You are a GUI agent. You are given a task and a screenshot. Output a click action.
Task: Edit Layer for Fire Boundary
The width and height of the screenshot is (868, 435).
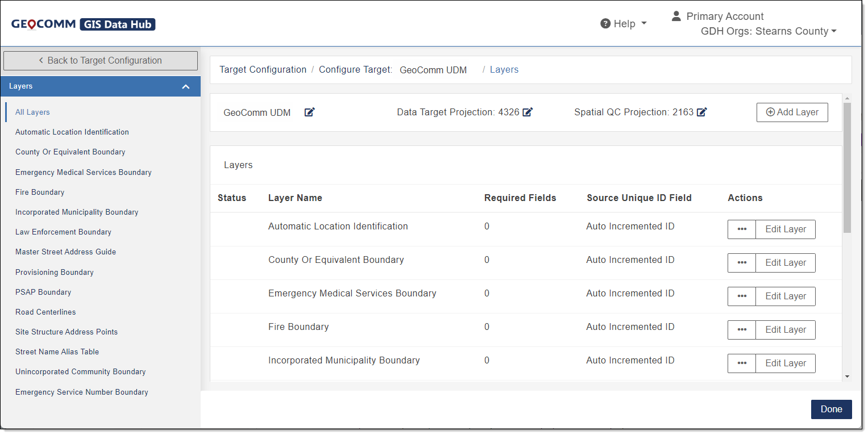(x=785, y=329)
